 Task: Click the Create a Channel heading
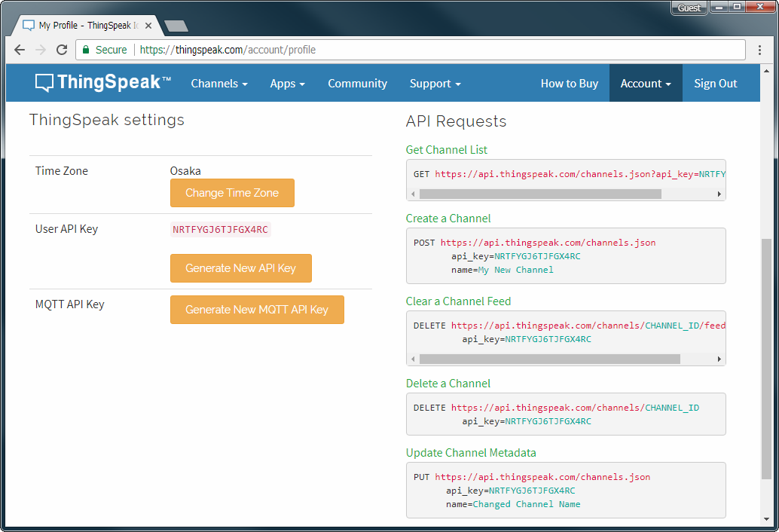[448, 219]
